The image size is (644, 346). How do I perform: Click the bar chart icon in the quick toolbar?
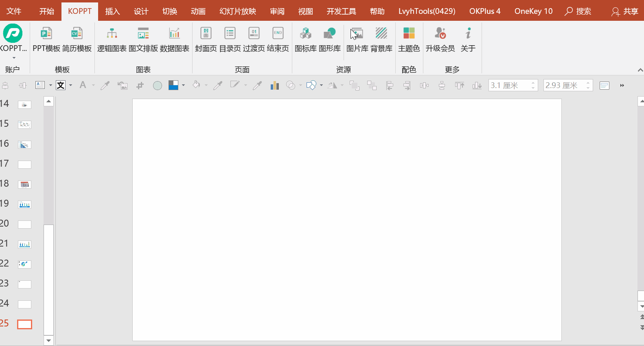[x=275, y=85]
